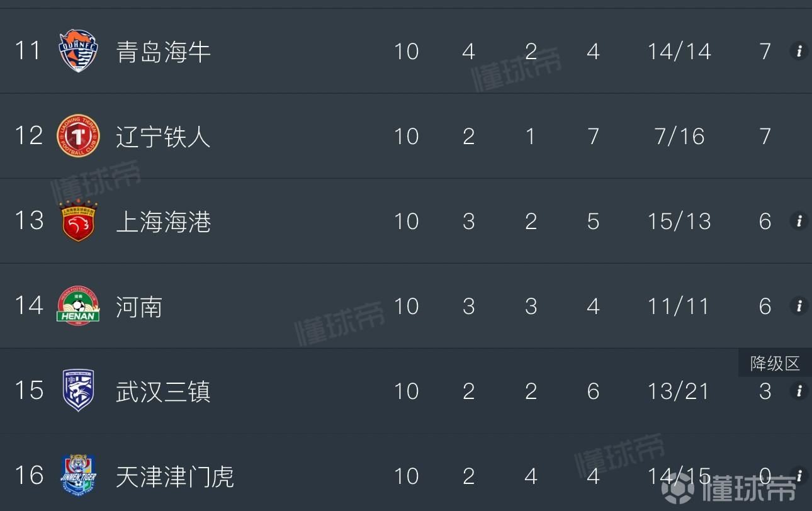The width and height of the screenshot is (812, 511).
Task: Open the Wuhan Three Towns (武汉三镇) shield logo
Action: (78, 391)
